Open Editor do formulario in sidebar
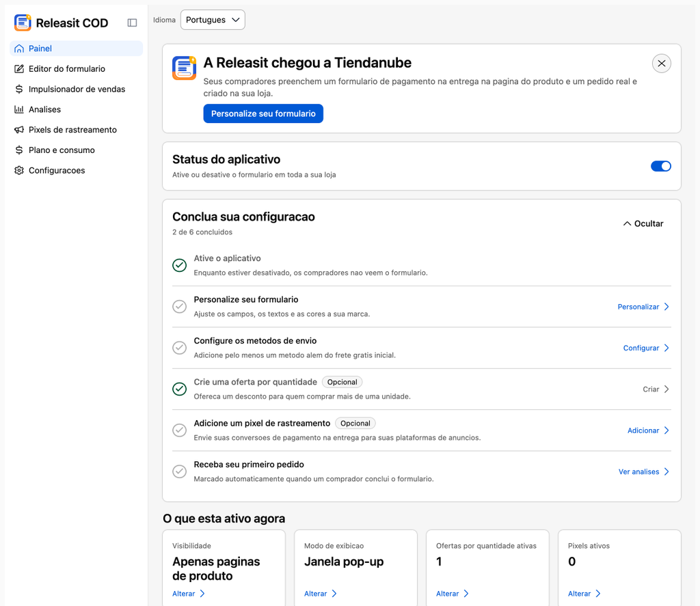 76,69
